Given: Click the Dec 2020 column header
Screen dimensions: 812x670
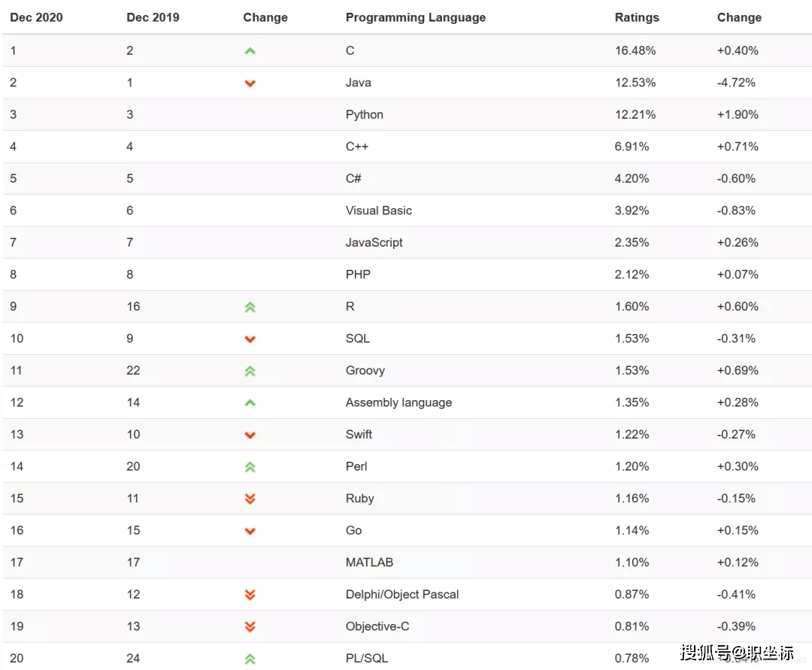Looking at the screenshot, I should point(35,17).
